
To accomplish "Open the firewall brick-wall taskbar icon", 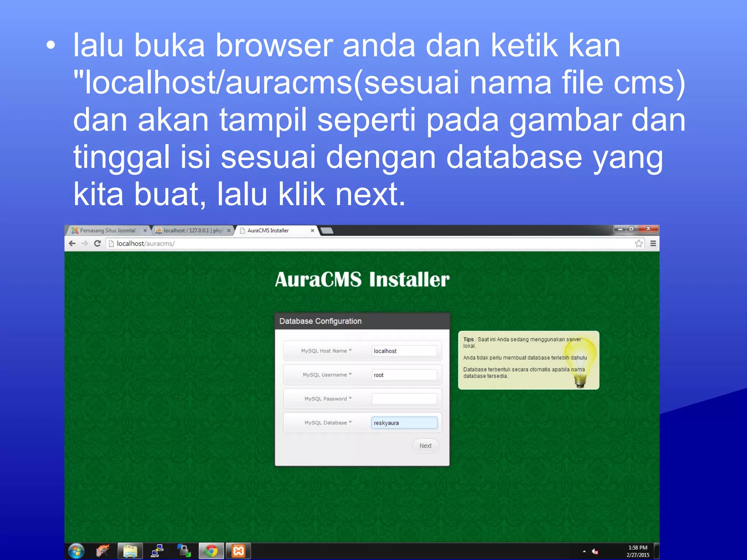I will coord(103,551).
